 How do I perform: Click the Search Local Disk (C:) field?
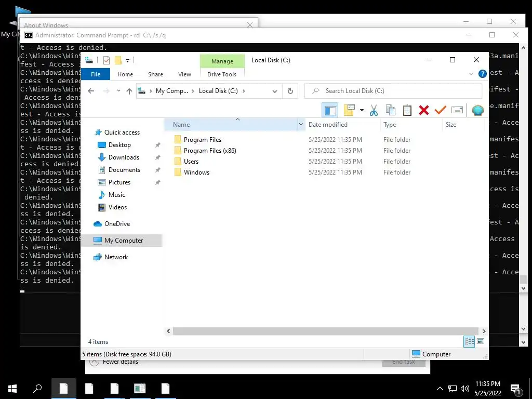click(393, 91)
